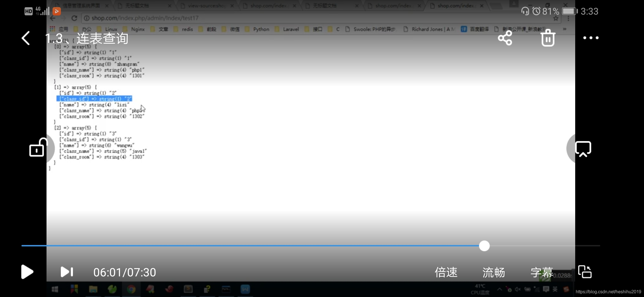
Task: Open Chrome from the Windows taskbar
Action: pyautogui.click(x=131, y=289)
